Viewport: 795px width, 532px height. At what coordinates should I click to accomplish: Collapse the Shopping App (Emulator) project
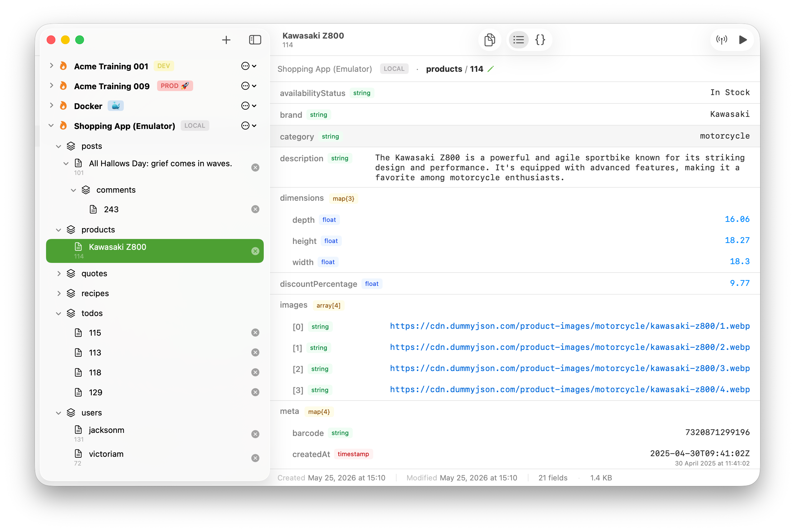(x=51, y=126)
